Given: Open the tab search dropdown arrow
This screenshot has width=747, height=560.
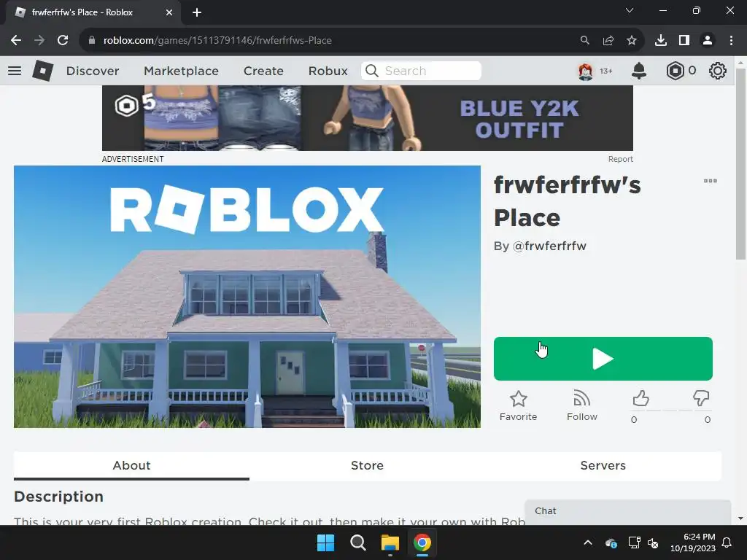Looking at the screenshot, I should (630, 10).
